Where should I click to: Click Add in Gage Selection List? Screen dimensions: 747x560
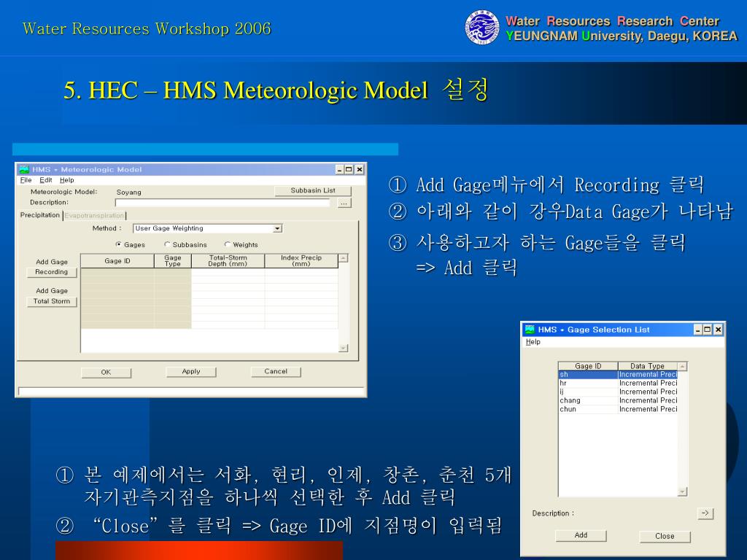(x=581, y=536)
